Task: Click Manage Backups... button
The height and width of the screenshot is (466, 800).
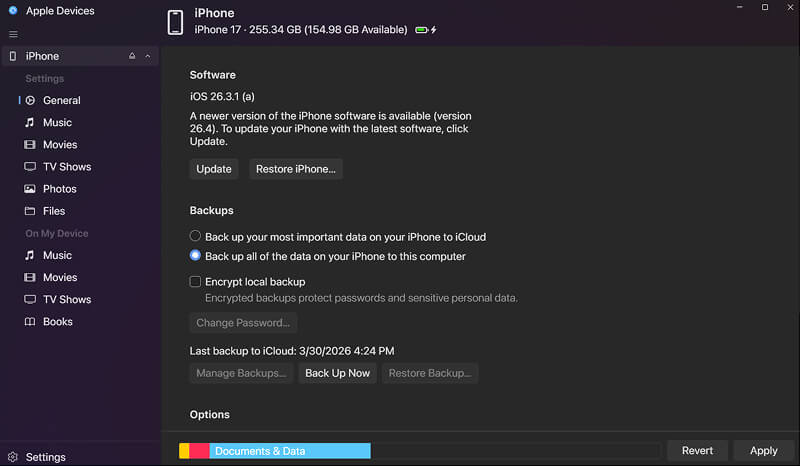Action: [241, 373]
